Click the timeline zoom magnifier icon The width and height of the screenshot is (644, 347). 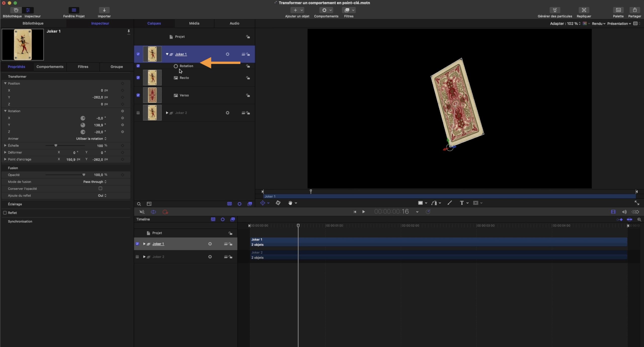point(639,220)
